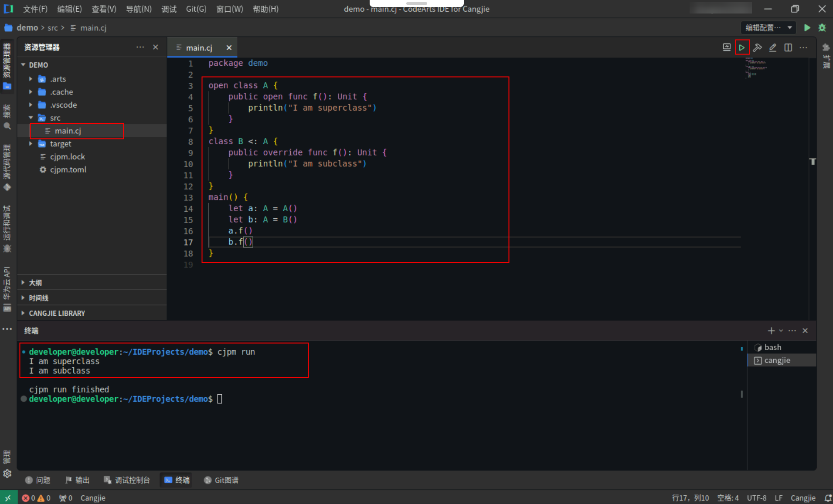Open explorer panel more actions ellipsis
This screenshot has height=504, width=833.
pyautogui.click(x=140, y=47)
